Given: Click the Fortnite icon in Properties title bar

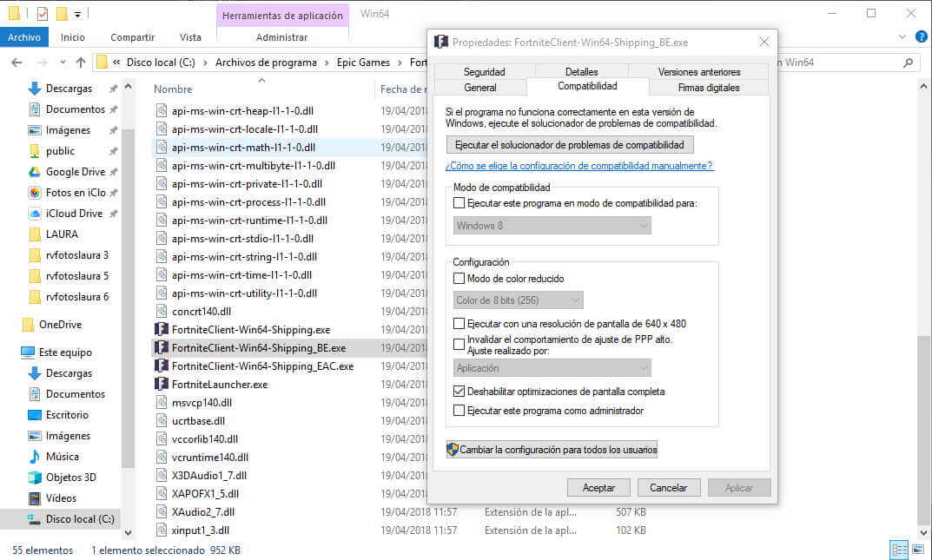Looking at the screenshot, I should [x=441, y=43].
